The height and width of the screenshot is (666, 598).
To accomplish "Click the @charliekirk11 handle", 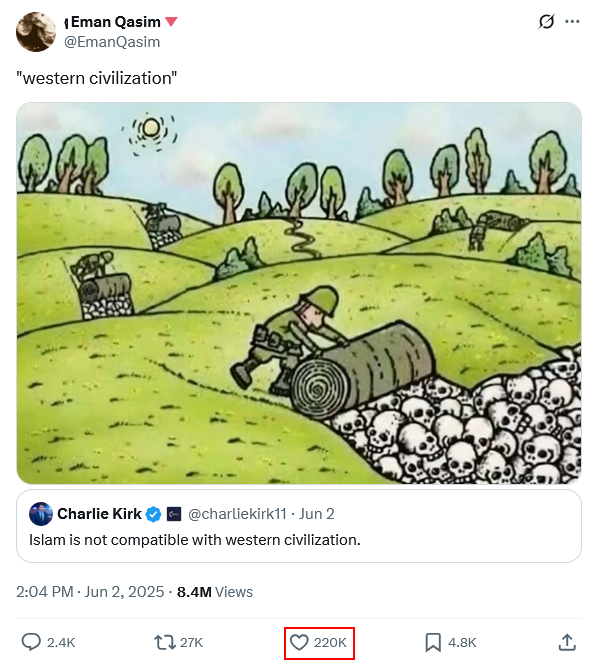I will [x=237, y=514].
